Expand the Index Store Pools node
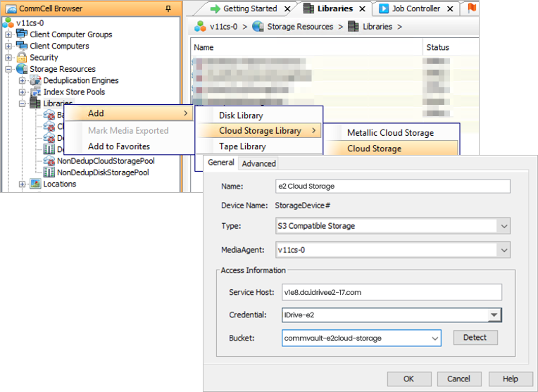 pyautogui.click(x=22, y=92)
